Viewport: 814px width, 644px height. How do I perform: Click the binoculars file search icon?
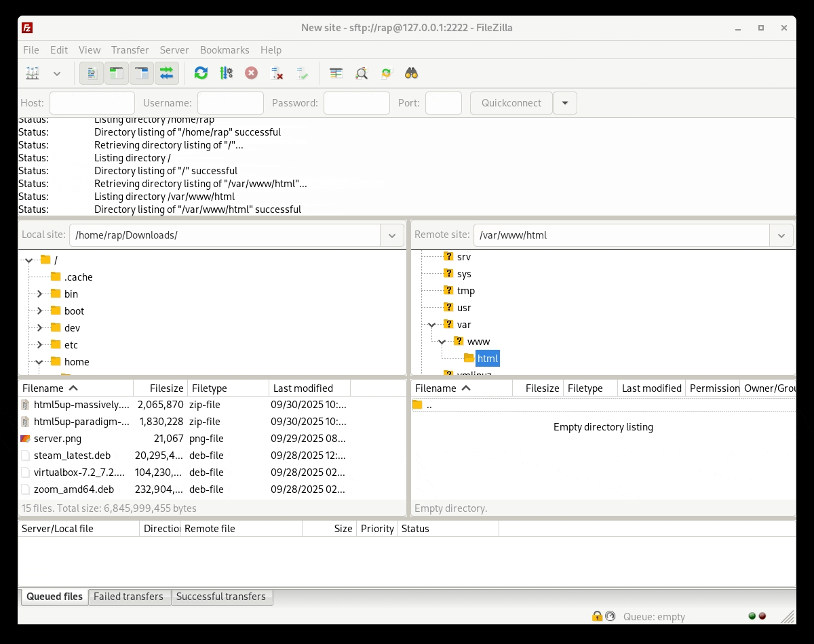[411, 73]
